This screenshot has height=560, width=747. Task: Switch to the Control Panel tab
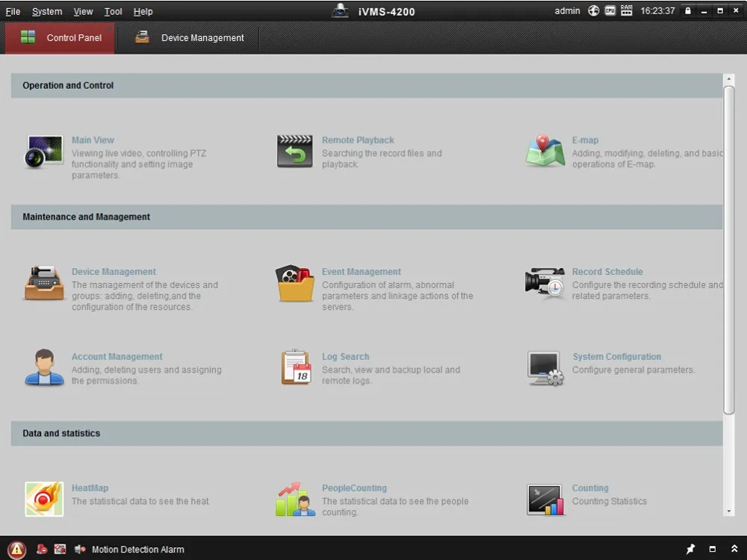[60, 37]
